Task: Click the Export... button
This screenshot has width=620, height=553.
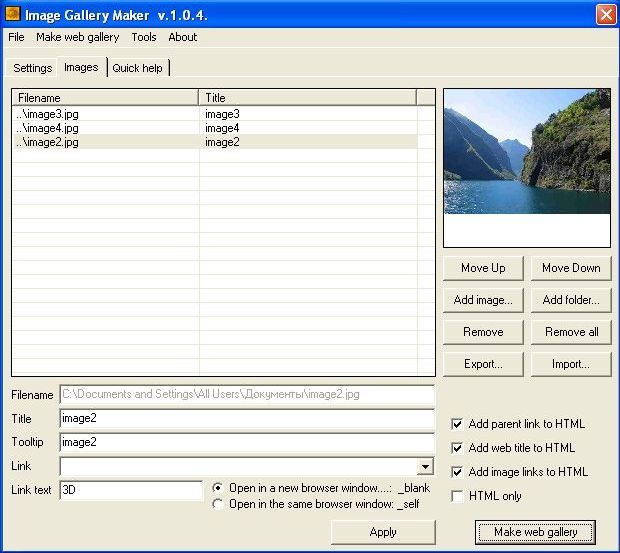Action: (x=483, y=364)
